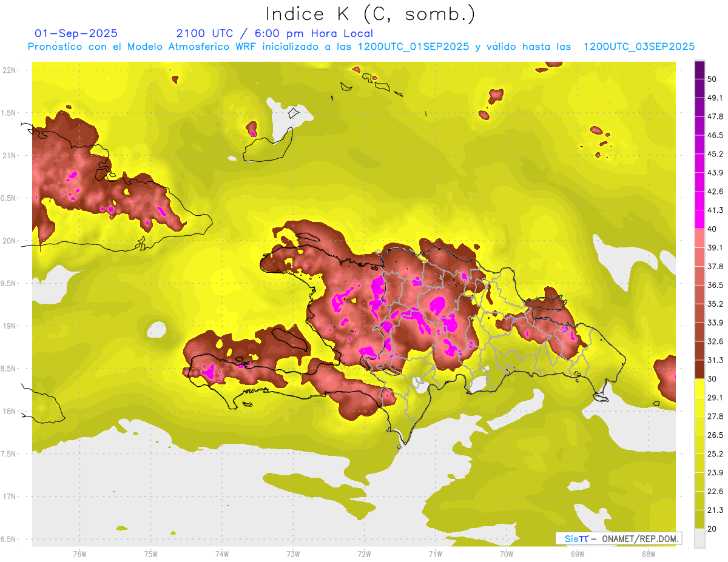728x562 pixels.
Task: Click the magenta legend swatch between 40 and 41.3
Action: tap(700, 219)
